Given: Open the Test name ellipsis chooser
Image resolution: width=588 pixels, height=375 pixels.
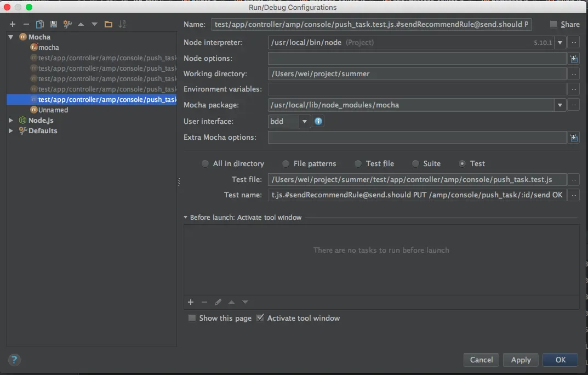Looking at the screenshot, I should tap(574, 195).
